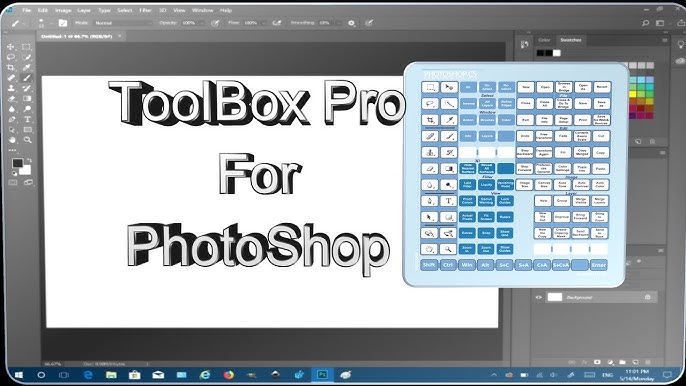This screenshot has height=386, width=686.
Task: Select the Type tool in Photoshop toolbar
Action: pos(27,119)
